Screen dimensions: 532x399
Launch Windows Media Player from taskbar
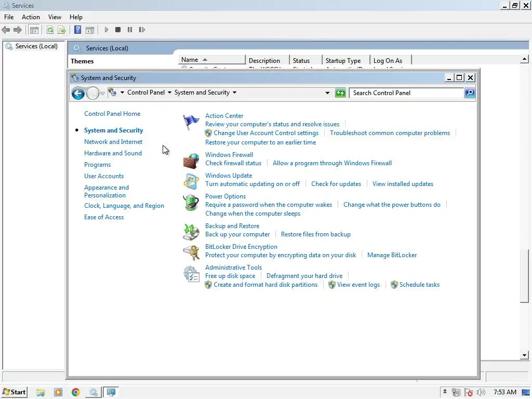[58, 393]
